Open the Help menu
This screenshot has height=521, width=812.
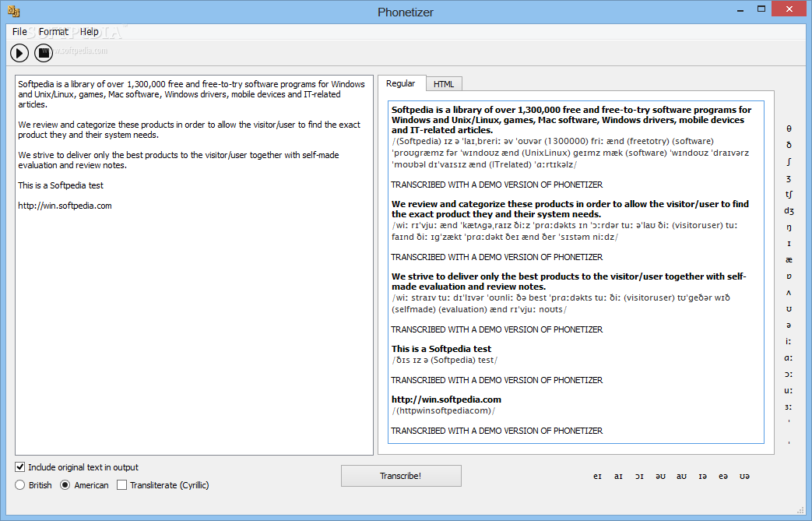click(x=89, y=32)
